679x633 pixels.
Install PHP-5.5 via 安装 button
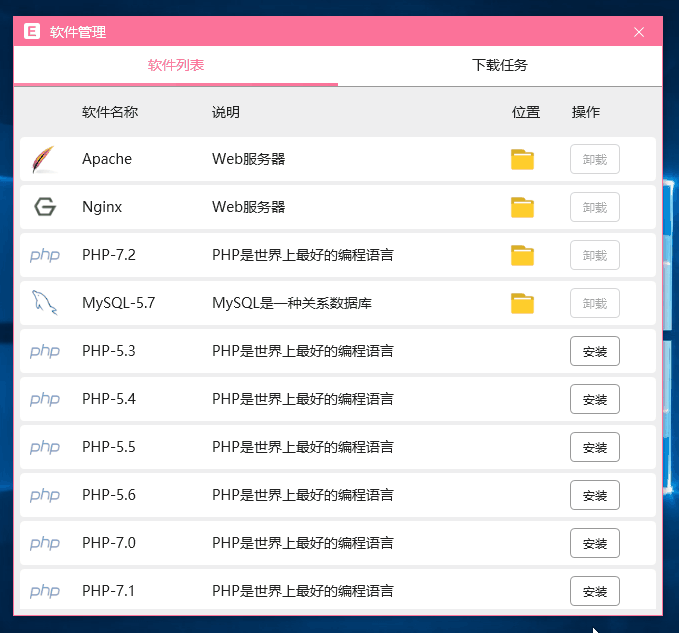(595, 447)
